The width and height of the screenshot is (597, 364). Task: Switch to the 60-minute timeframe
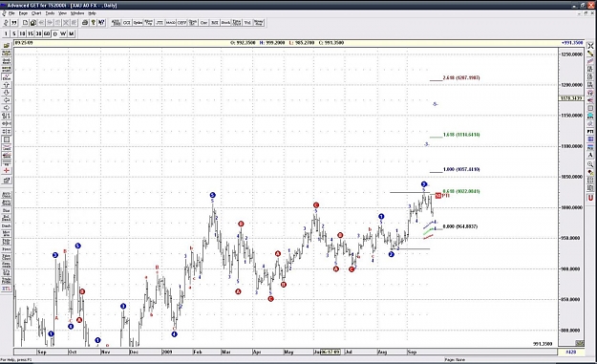[47, 33]
